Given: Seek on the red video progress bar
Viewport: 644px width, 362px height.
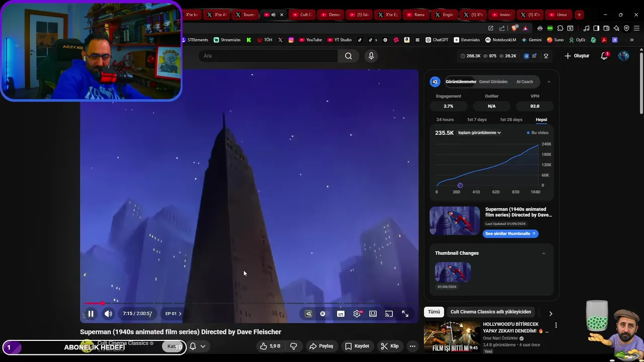Looking at the screenshot, I should click(x=249, y=303).
